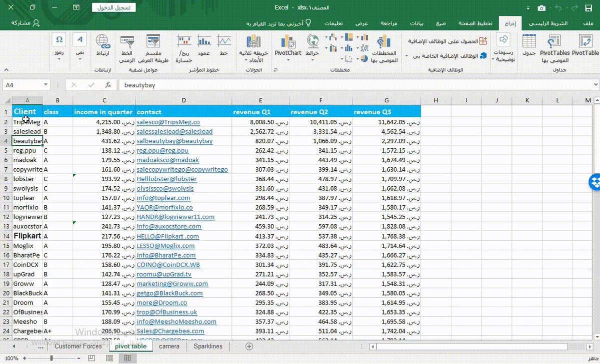600x364 pixels.
Task: Click Sign in (تسجيل الدخول) button
Action: point(113,7)
